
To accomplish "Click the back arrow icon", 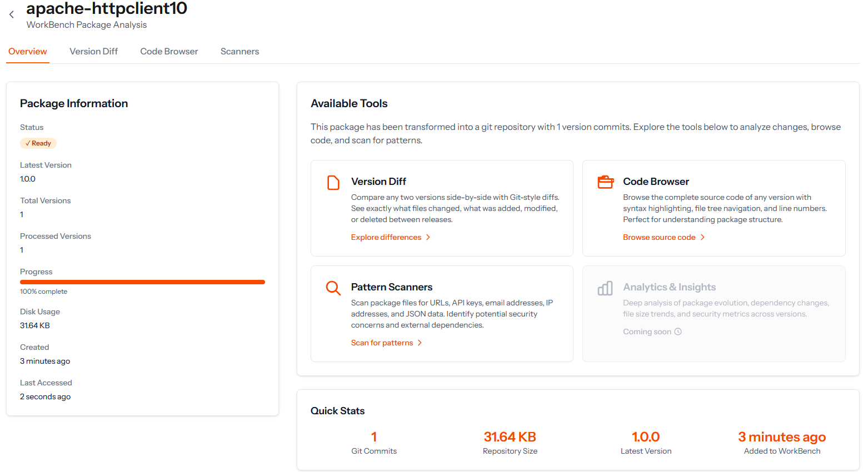I will tap(12, 15).
